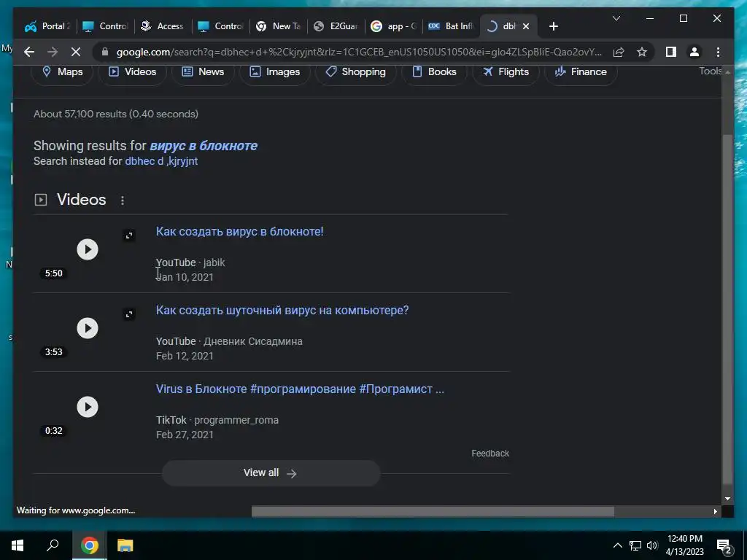Filter results by Flights
This screenshot has height=560, width=747.
click(506, 72)
